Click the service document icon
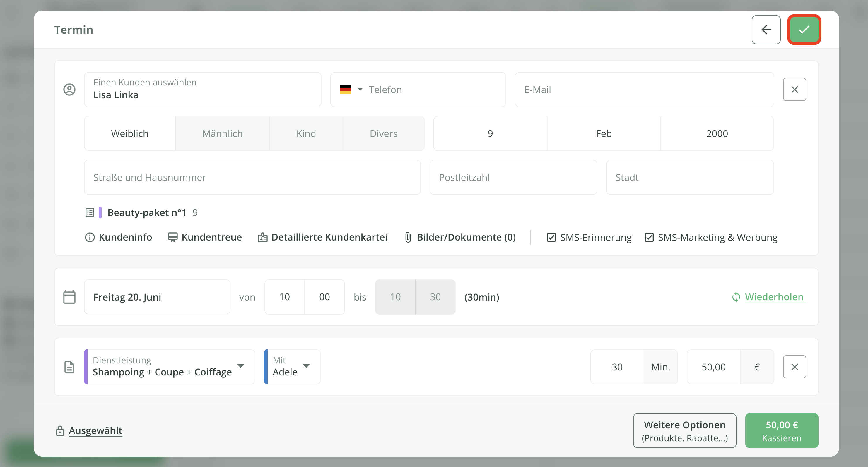Viewport: 868px width, 467px height. click(69, 367)
